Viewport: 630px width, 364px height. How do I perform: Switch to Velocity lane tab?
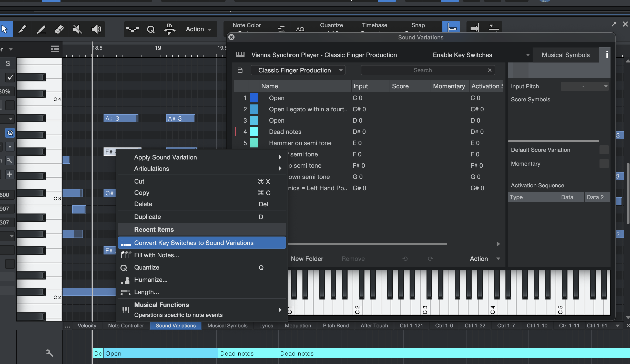[x=87, y=326]
